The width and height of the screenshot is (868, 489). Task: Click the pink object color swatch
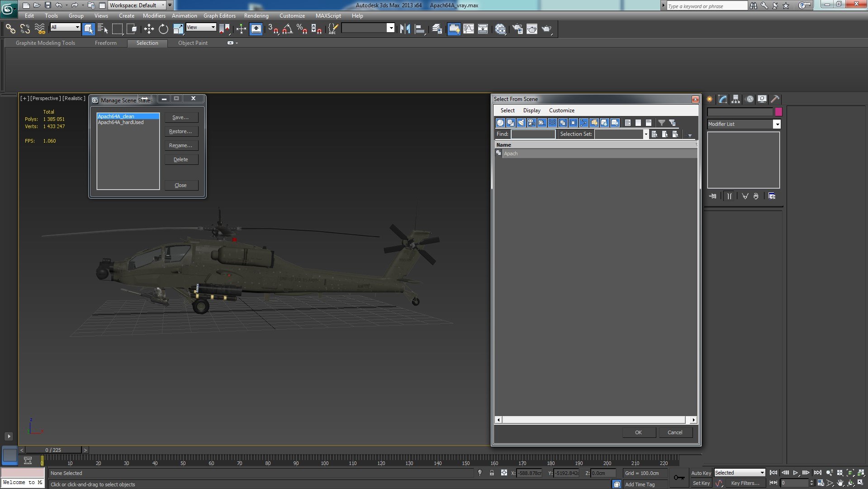pyautogui.click(x=778, y=112)
